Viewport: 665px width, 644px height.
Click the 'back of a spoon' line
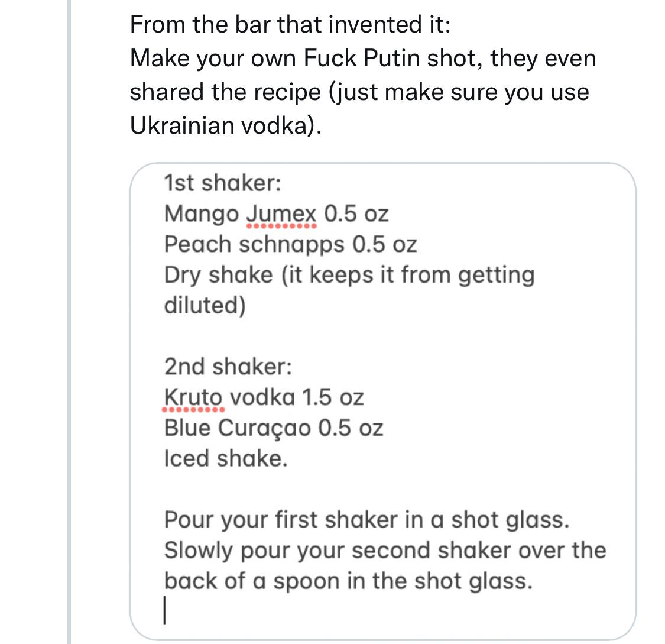coord(348,581)
